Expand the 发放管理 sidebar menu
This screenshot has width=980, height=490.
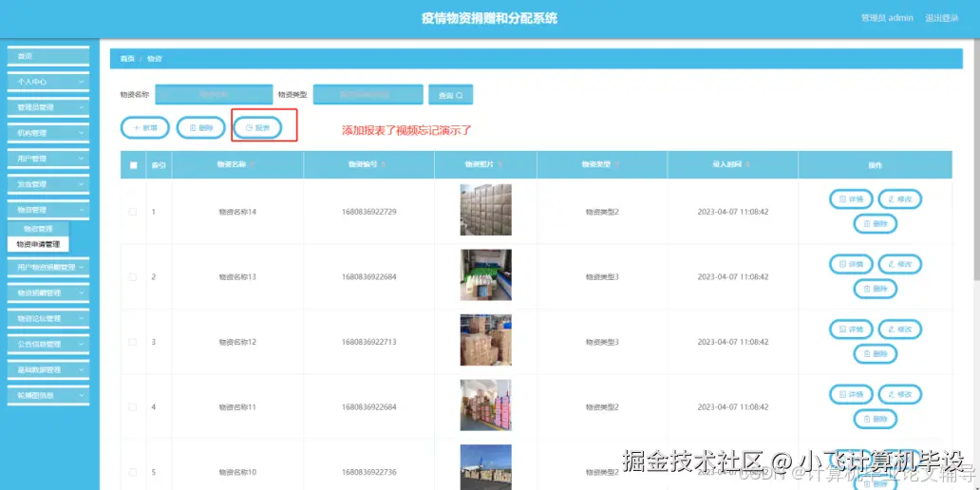pyautogui.click(x=48, y=184)
